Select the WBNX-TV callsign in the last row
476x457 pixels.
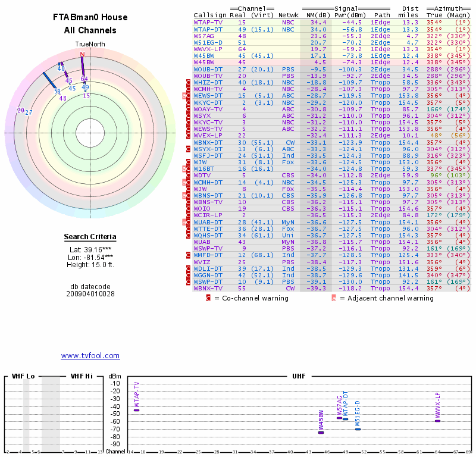point(208,289)
